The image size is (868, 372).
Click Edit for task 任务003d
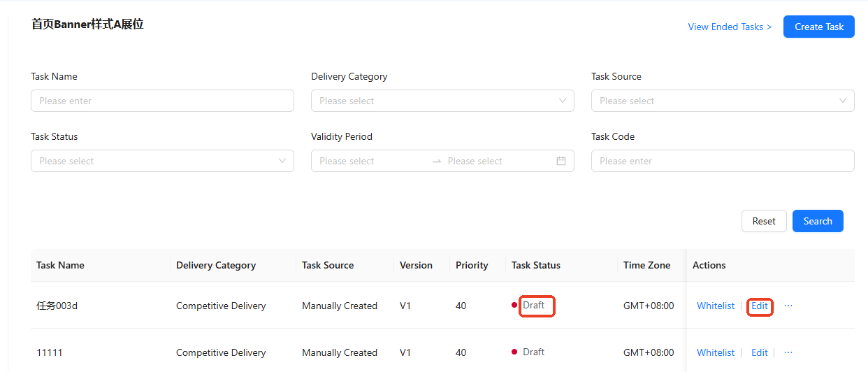click(759, 306)
